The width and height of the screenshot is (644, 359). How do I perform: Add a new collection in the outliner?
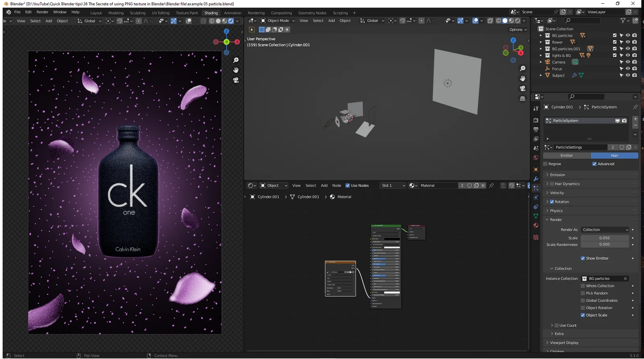coord(636,21)
